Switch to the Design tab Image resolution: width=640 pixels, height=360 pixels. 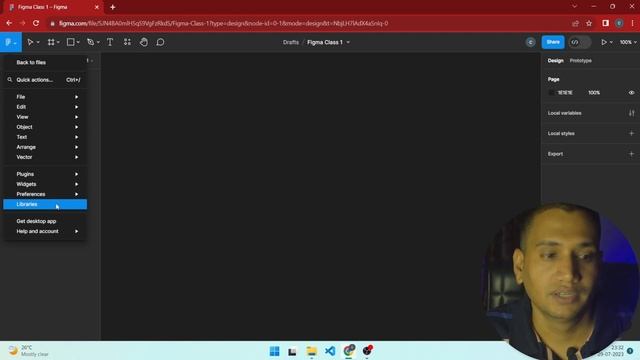(555, 60)
